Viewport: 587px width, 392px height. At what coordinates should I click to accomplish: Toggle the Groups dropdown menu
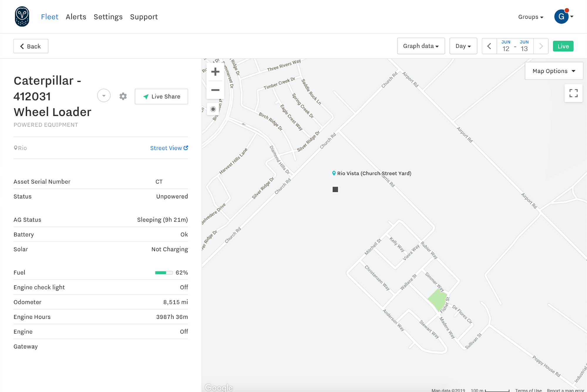pyautogui.click(x=531, y=17)
